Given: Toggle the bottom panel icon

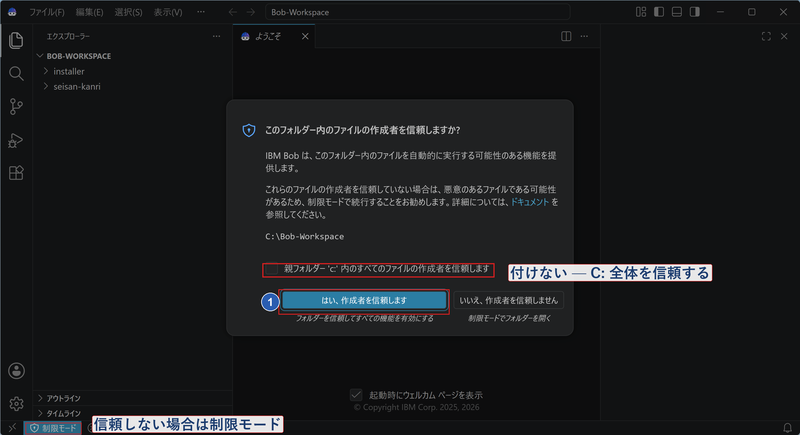Looking at the screenshot, I should [x=677, y=12].
